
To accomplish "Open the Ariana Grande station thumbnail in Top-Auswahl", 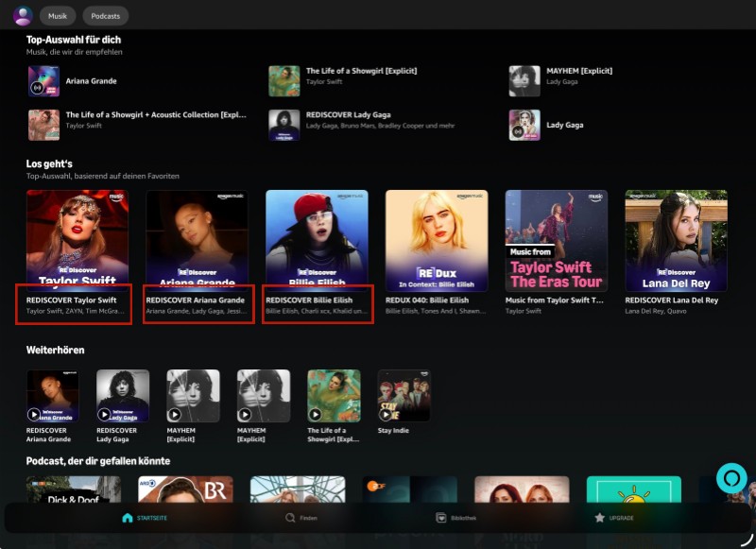I will [x=43, y=81].
